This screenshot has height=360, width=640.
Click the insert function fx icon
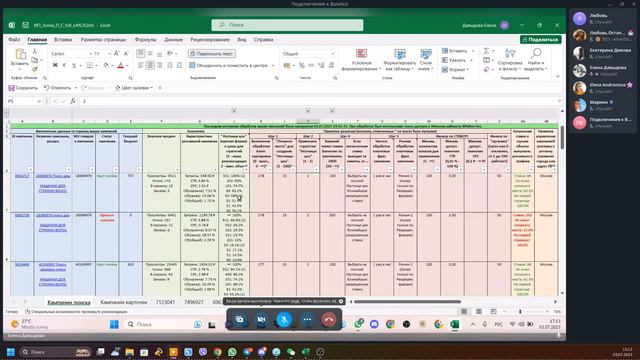tap(73, 101)
